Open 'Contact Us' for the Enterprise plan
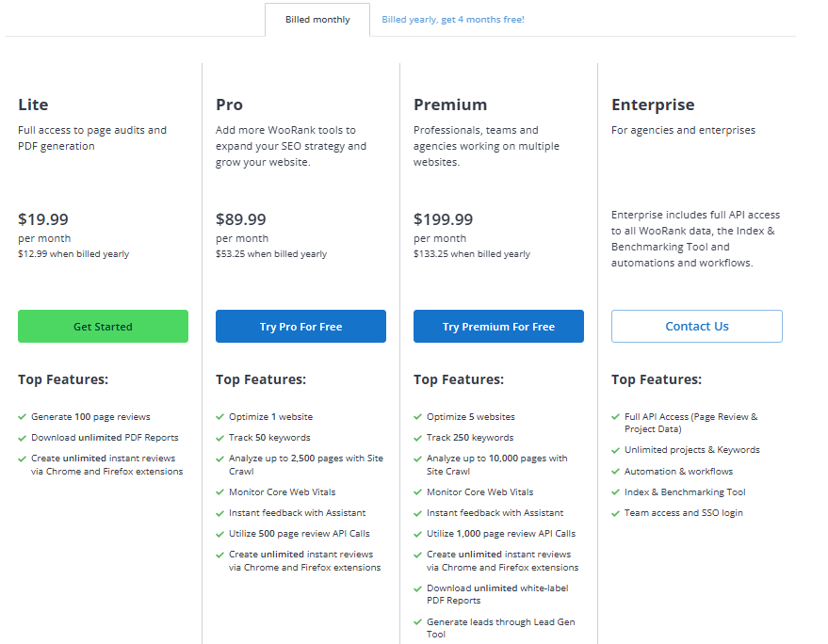The width and height of the screenshot is (828, 644). click(696, 326)
